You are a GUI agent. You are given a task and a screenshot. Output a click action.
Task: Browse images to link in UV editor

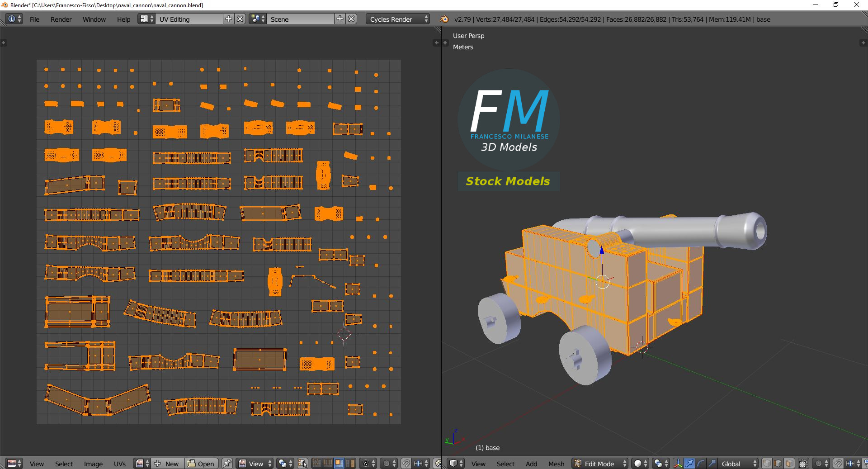pos(142,464)
